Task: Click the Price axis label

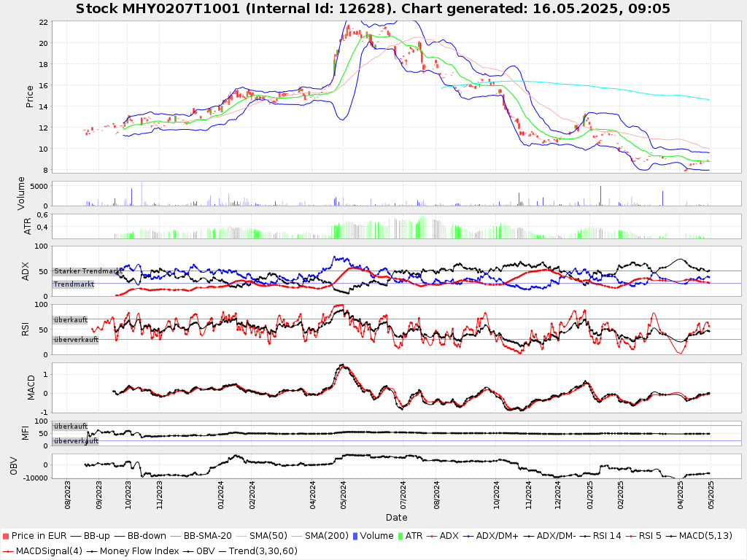Action: (29, 96)
